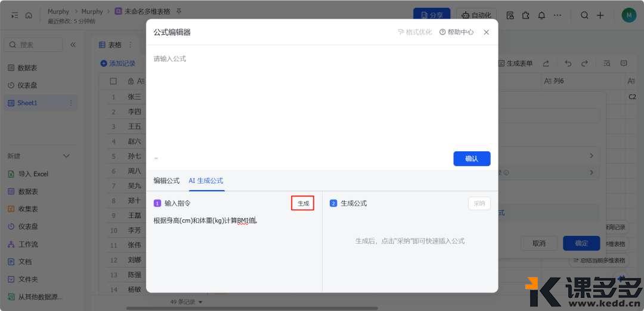Open 导入 Excel in the sidebar
The width and height of the screenshot is (644, 311).
click(33, 174)
